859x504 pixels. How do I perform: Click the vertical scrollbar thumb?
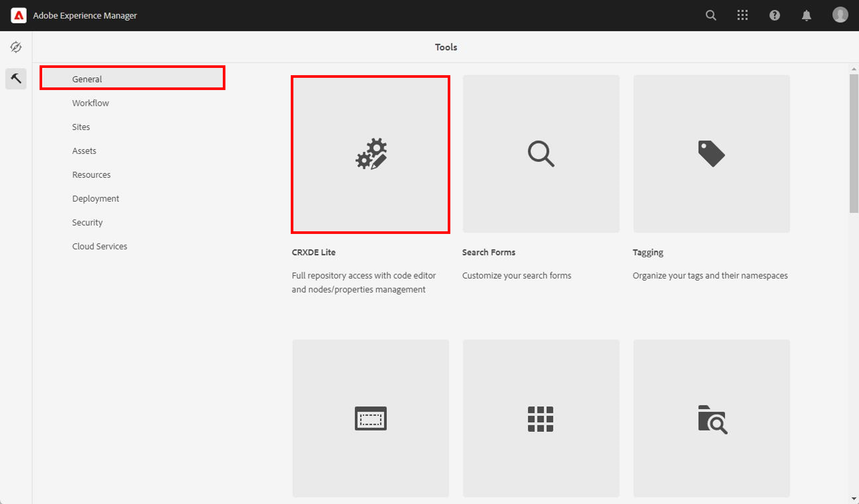click(854, 143)
